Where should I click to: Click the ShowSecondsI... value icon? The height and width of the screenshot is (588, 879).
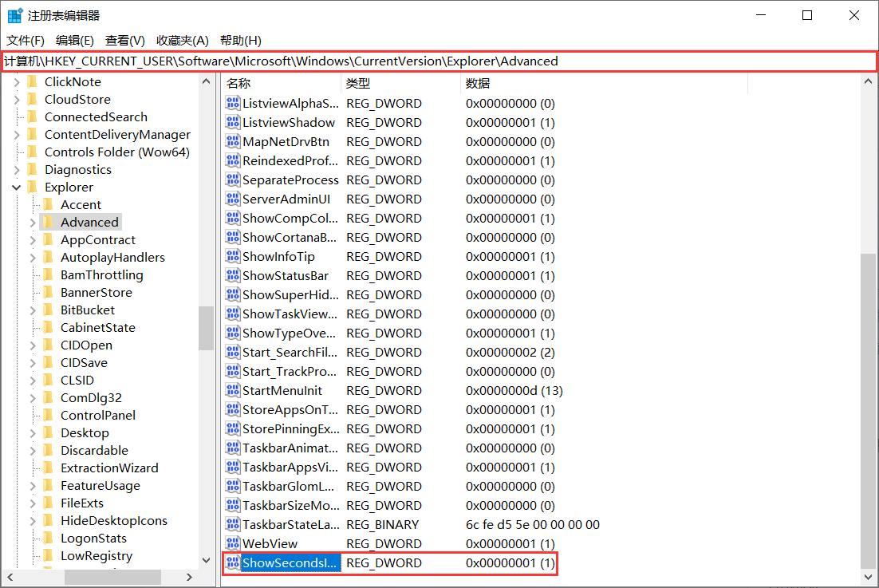[233, 562]
